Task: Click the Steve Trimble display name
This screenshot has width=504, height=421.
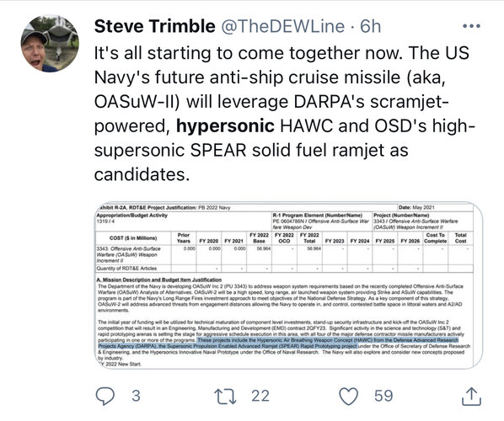Action: 154,26
